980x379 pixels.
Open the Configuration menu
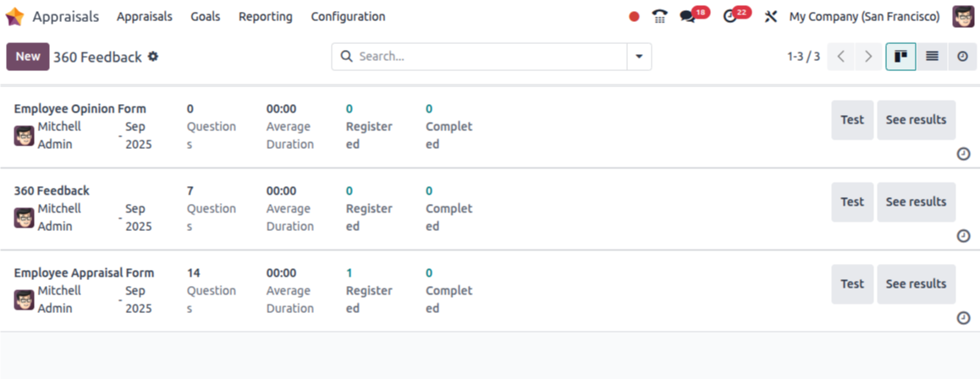point(348,17)
